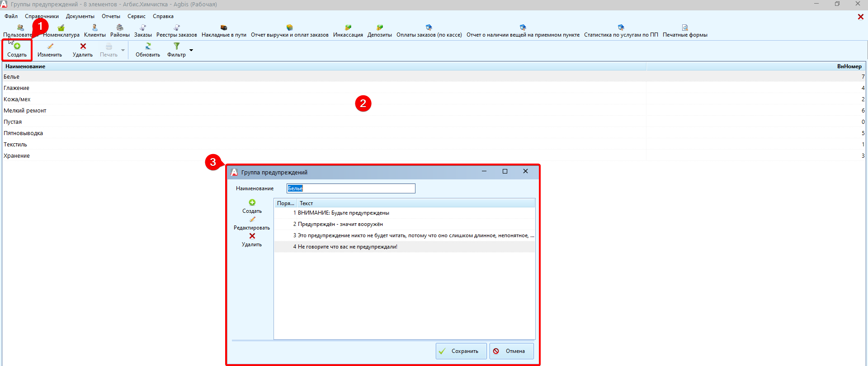868x366 pixels.
Task: Open the Сервис menu
Action: (x=137, y=16)
